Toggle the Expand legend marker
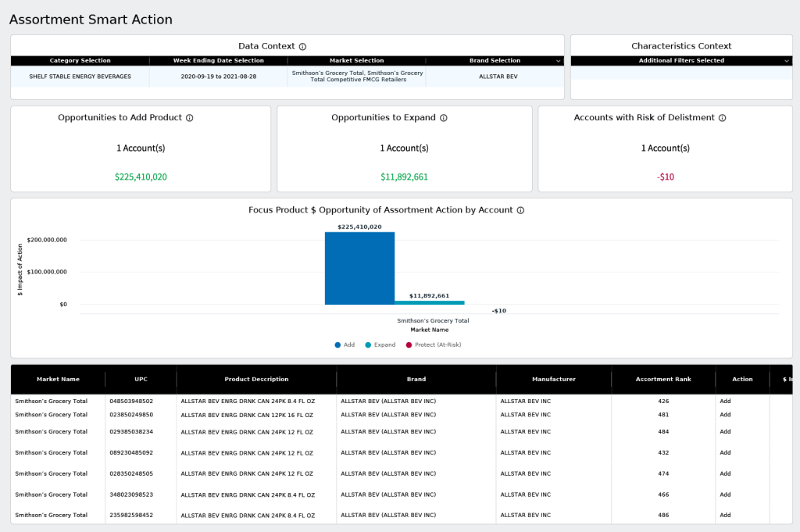800x532 pixels. tap(368, 345)
